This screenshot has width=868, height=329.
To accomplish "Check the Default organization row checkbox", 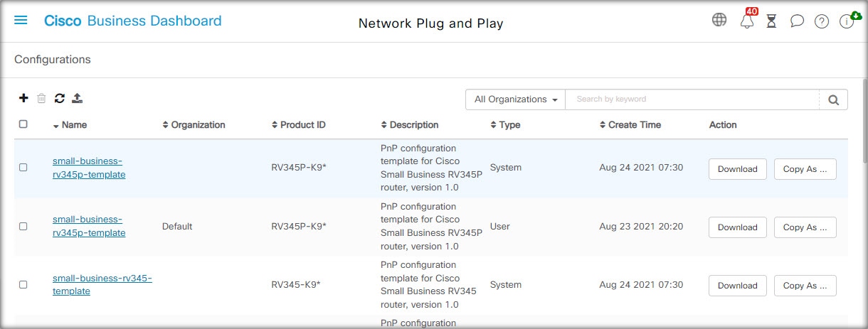I will tap(23, 226).
